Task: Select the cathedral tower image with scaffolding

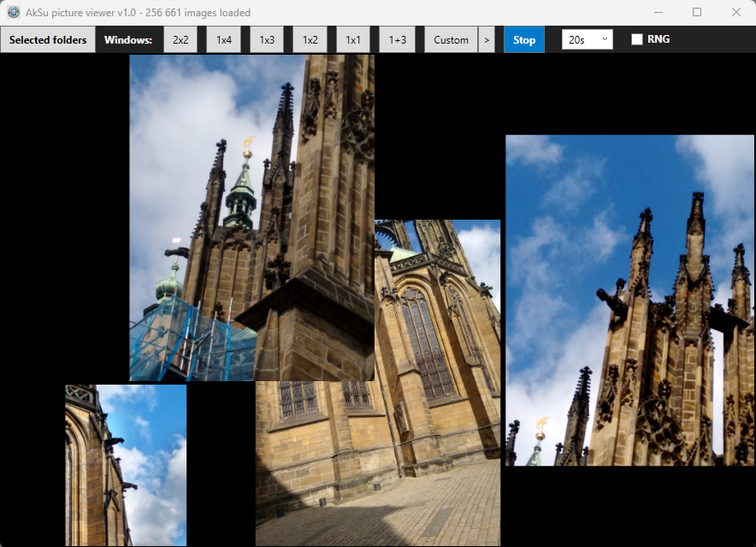Action: [251, 217]
